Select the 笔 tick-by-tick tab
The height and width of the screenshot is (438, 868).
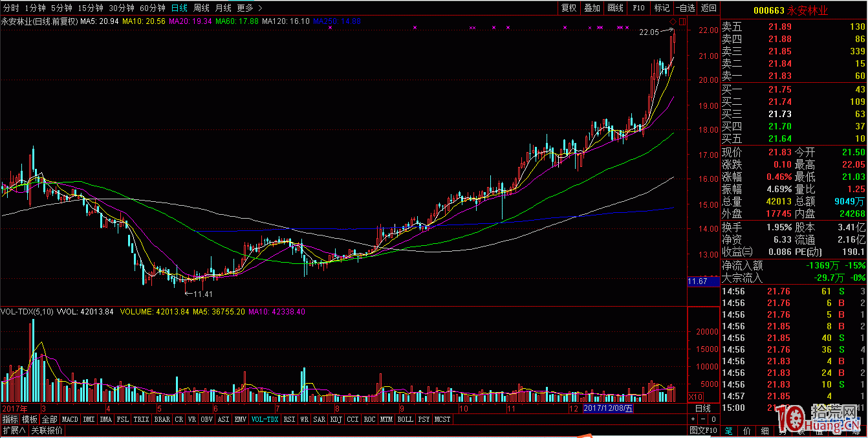coord(728,430)
